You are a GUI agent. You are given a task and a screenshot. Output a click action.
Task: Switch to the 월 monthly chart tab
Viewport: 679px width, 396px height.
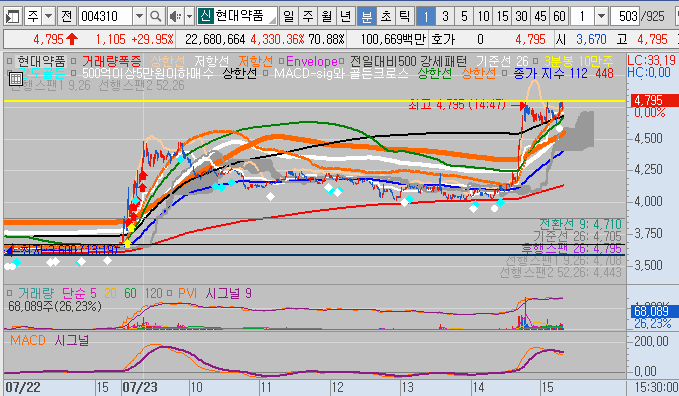click(327, 16)
